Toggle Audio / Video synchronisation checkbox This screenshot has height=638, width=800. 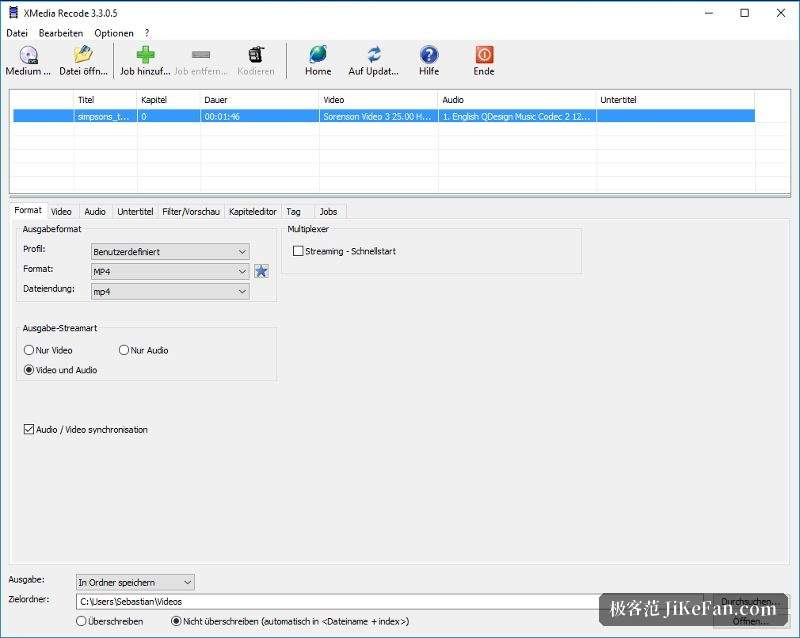click(29, 429)
